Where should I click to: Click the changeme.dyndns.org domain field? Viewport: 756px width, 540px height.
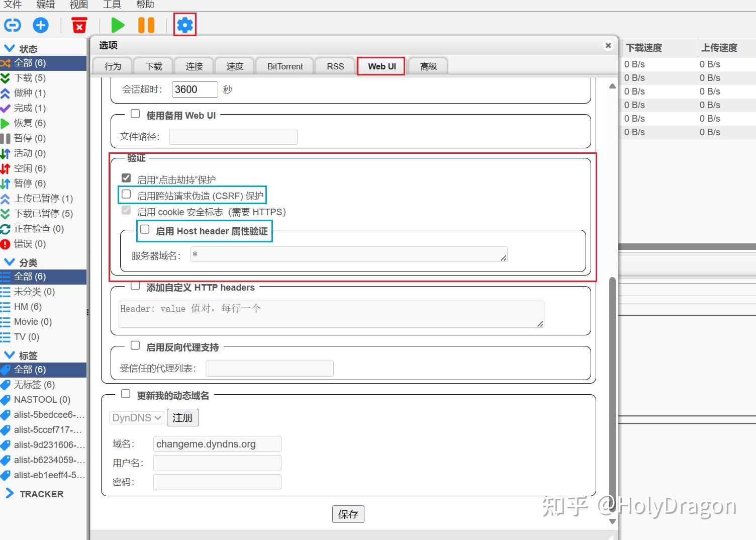tap(217, 443)
